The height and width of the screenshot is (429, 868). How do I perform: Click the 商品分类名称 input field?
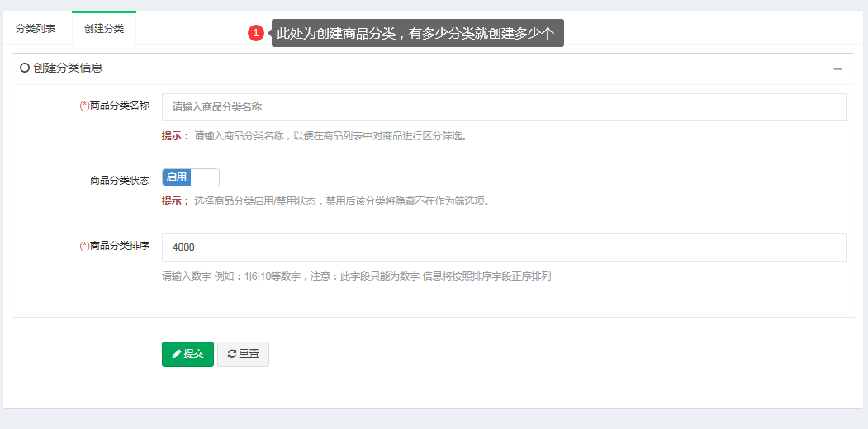click(x=504, y=107)
